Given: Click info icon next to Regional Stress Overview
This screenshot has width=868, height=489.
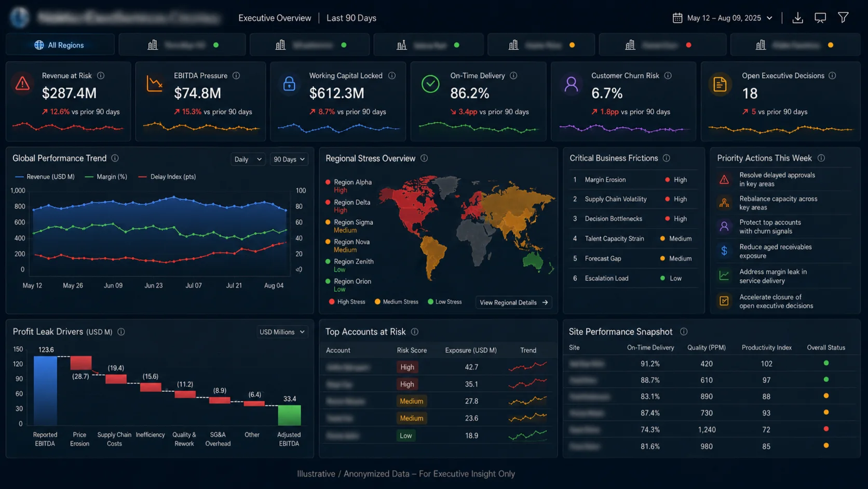Looking at the screenshot, I should click(424, 158).
